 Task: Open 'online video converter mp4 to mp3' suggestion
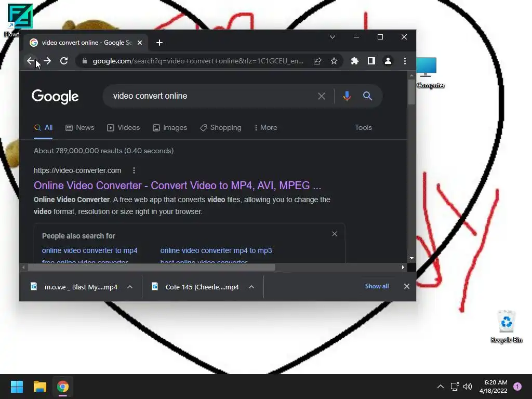216,250
